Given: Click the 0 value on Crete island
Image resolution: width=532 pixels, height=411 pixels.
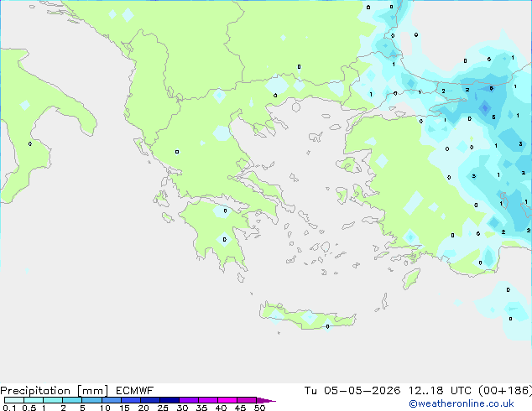Looking at the screenshot, I should coord(327,326).
